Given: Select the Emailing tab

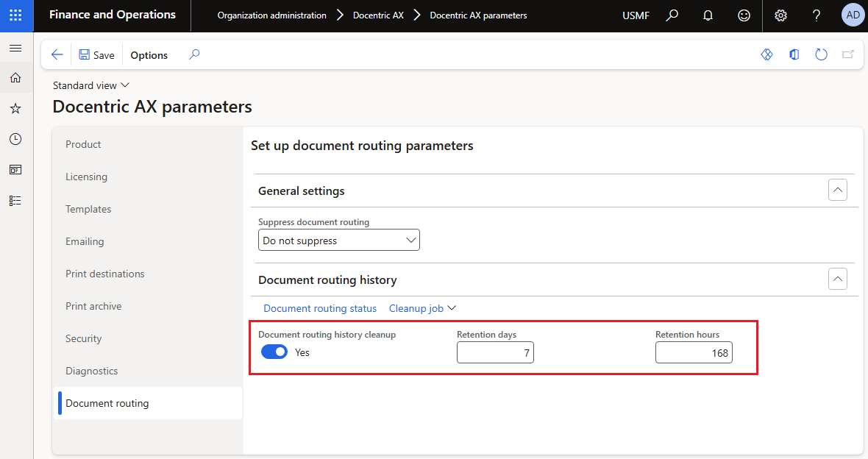Looking at the screenshot, I should tap(85, 241).
